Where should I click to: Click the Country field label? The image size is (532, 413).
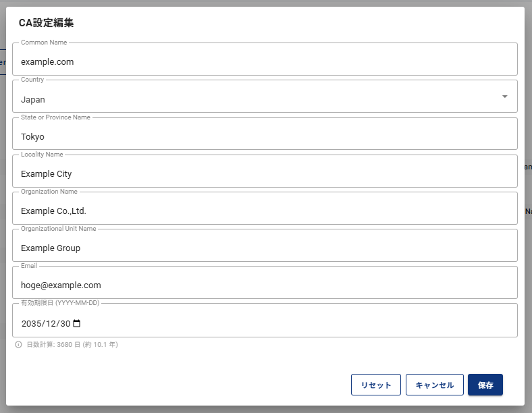click(32, 80)
